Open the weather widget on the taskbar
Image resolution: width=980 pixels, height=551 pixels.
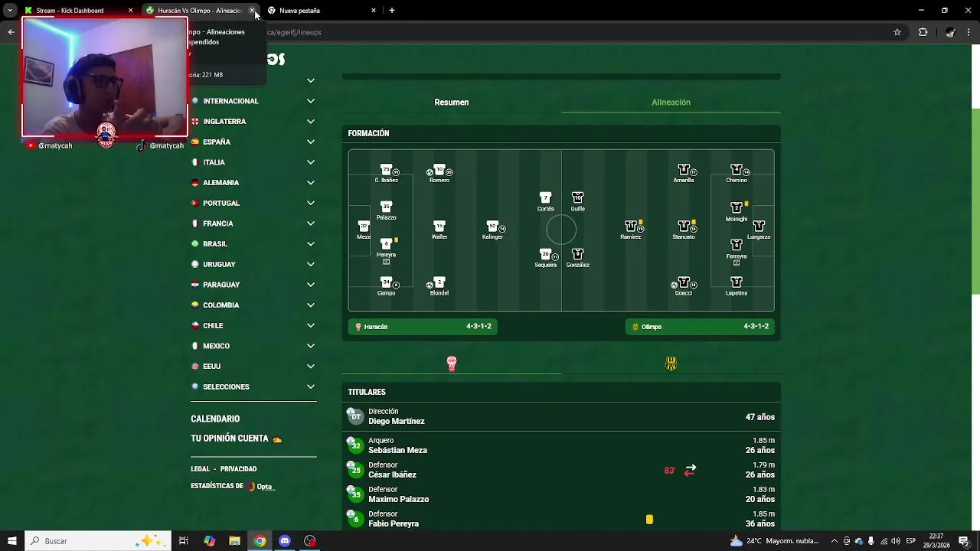point(774,541)
